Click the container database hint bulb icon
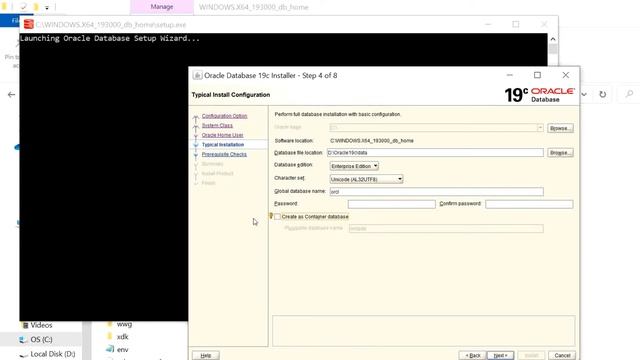The image size is (640, 360). [271, 216]
